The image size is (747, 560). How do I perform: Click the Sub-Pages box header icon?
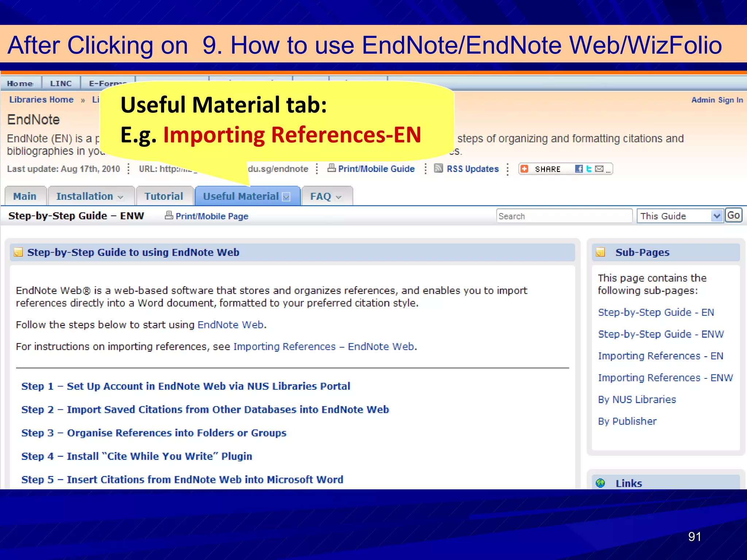click(x=600, y=252)
